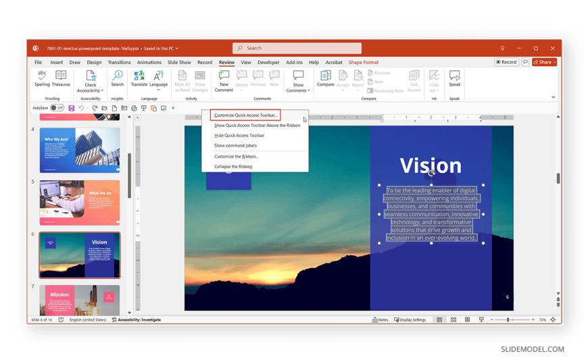Open the Shape Format tab

coord(364,62)
